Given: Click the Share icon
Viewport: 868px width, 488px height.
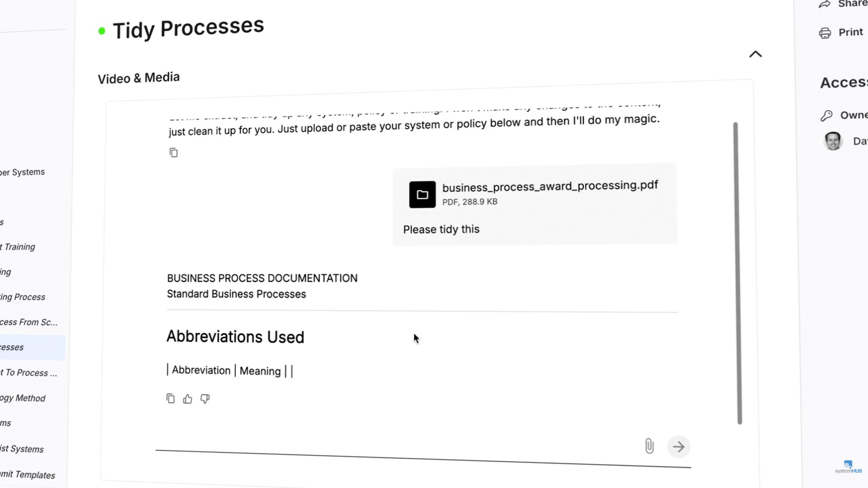Looking at the screenshot, I should point(825,5).
